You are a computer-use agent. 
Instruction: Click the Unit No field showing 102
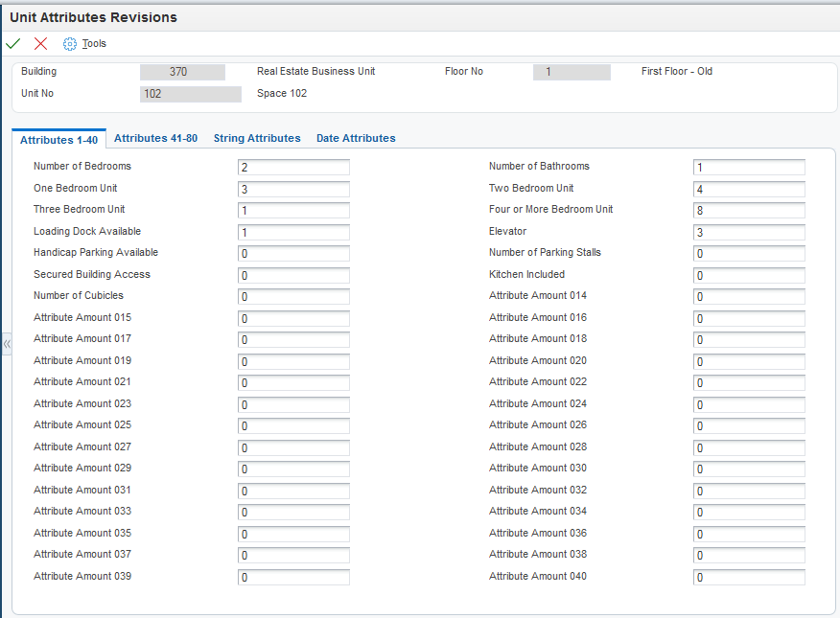click(x=191, y=94)
